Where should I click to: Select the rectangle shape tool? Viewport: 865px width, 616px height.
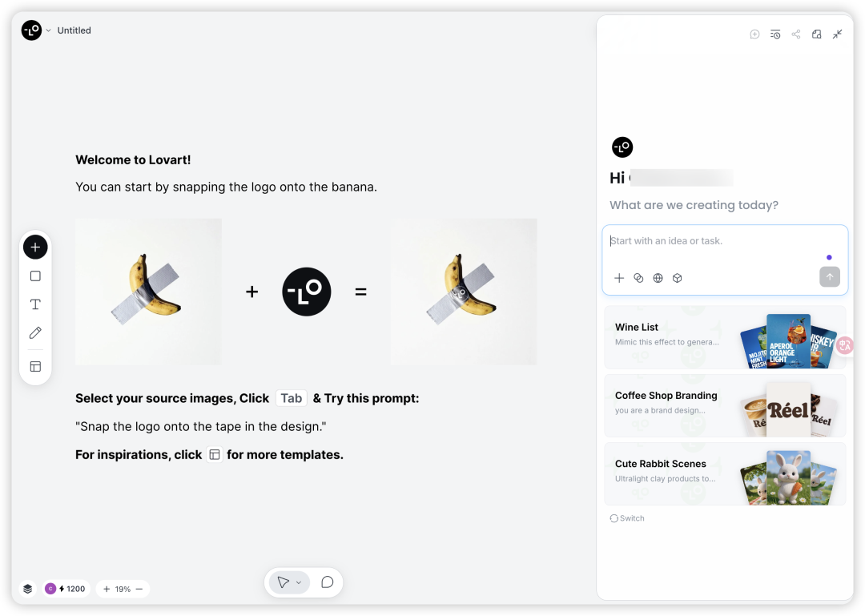35,276
